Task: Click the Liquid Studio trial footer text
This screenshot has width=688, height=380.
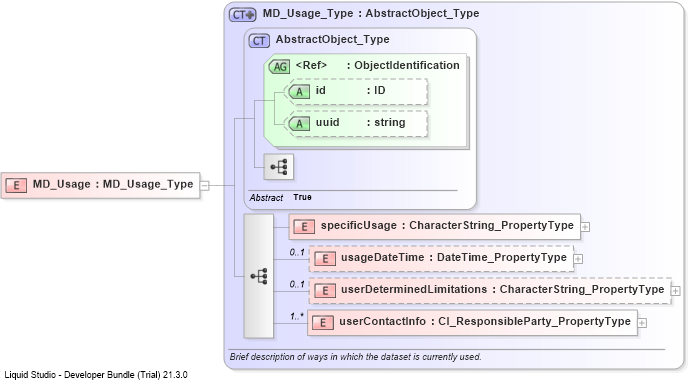Action: [96, 375]
